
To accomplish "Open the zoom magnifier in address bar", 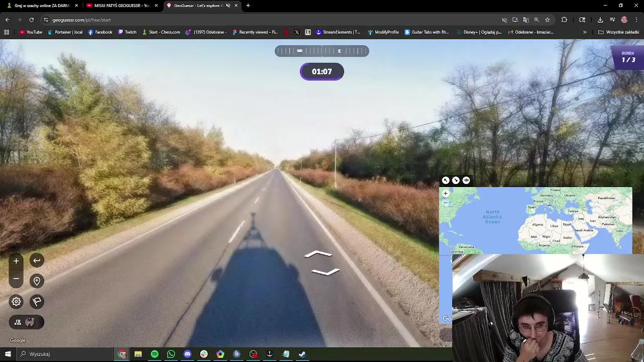I will point(536,20).
